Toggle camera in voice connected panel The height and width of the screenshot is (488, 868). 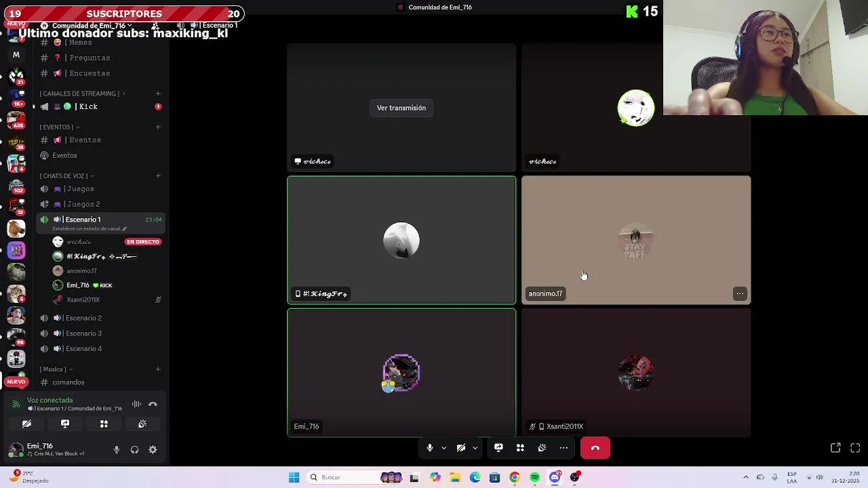point(26,424)
